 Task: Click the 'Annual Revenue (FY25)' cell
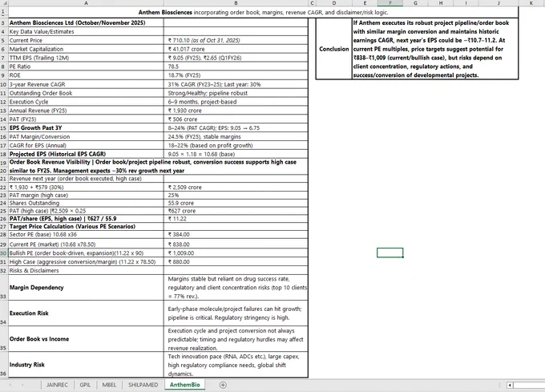coord(86,110)
